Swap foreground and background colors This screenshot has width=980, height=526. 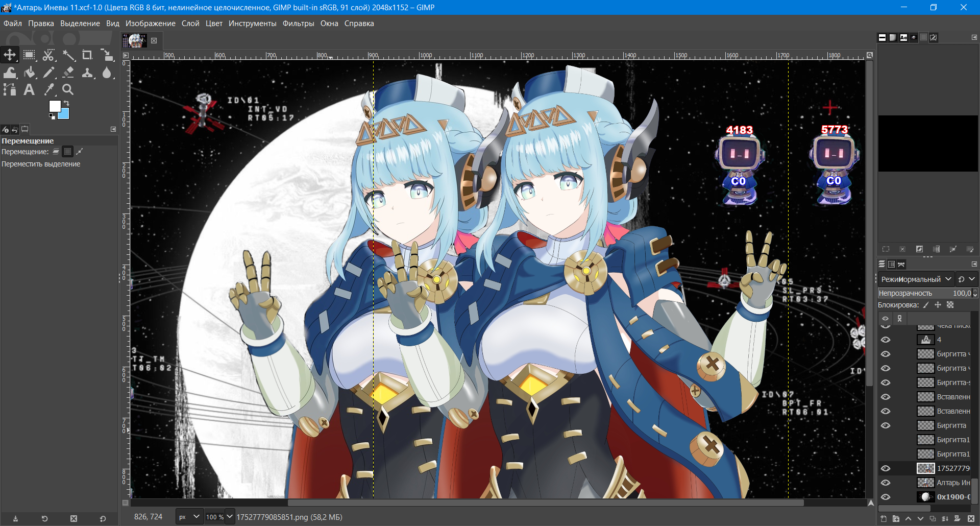point(66,103)
